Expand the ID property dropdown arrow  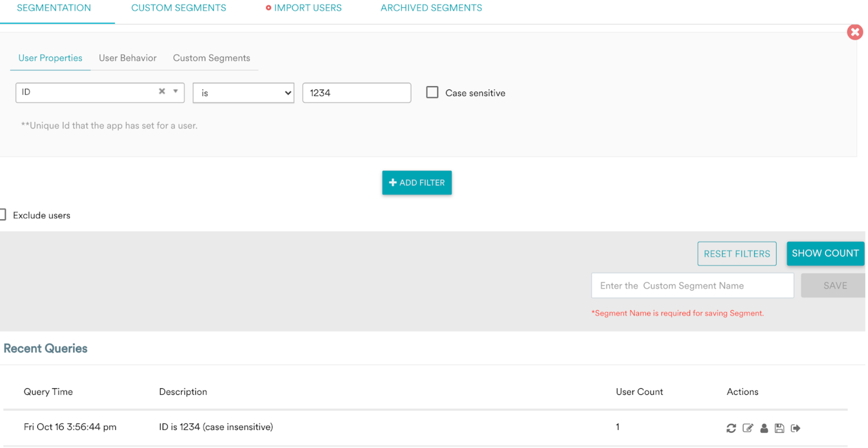[176, 91]
